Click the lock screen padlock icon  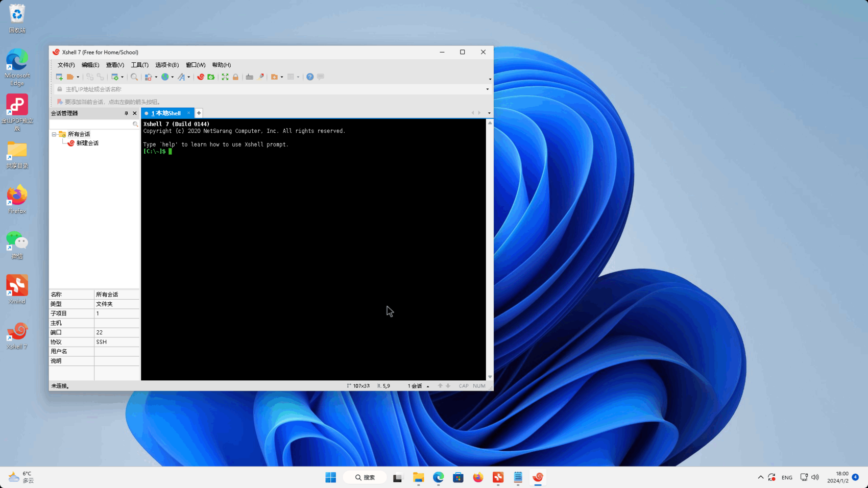(235, 77)
